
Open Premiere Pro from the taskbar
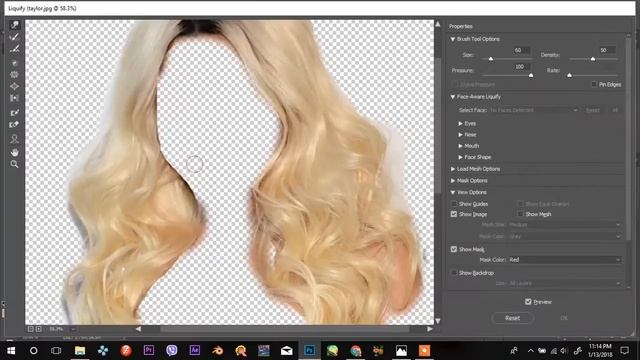pos(149,350)
